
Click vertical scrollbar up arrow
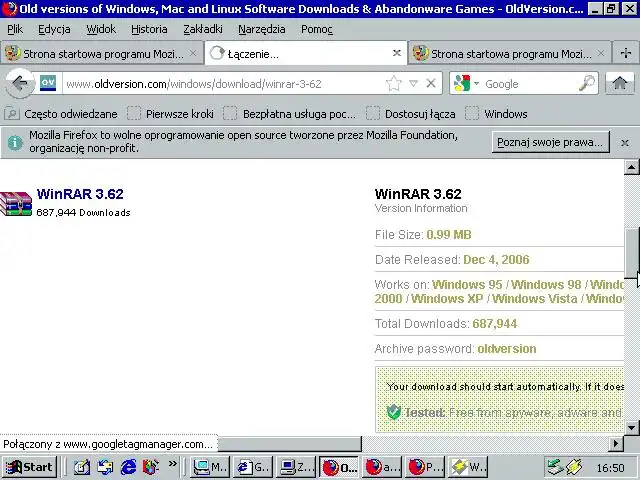pos(631,167)
